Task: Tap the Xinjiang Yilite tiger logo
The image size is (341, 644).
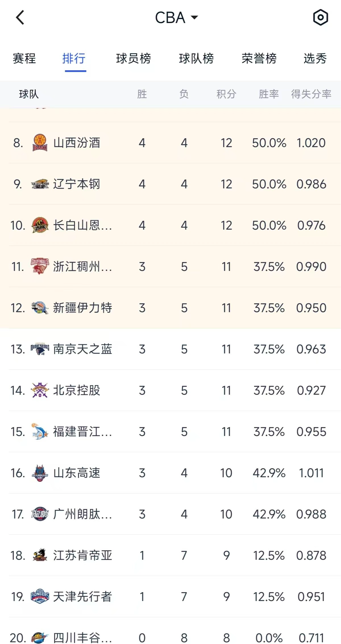Action: pyautogui.click(x=40, y=308)
